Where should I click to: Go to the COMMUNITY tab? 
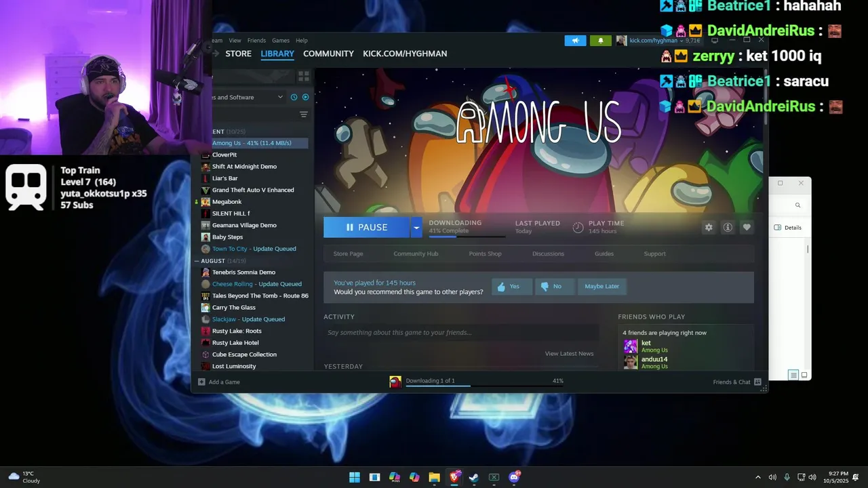click(x=328, y=54)
